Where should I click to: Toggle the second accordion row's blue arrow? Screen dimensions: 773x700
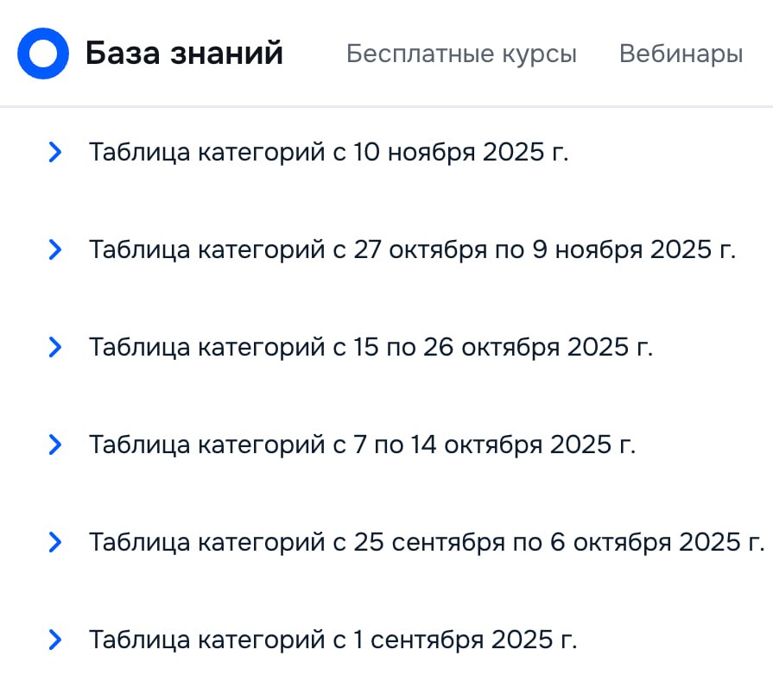[55, 250]
